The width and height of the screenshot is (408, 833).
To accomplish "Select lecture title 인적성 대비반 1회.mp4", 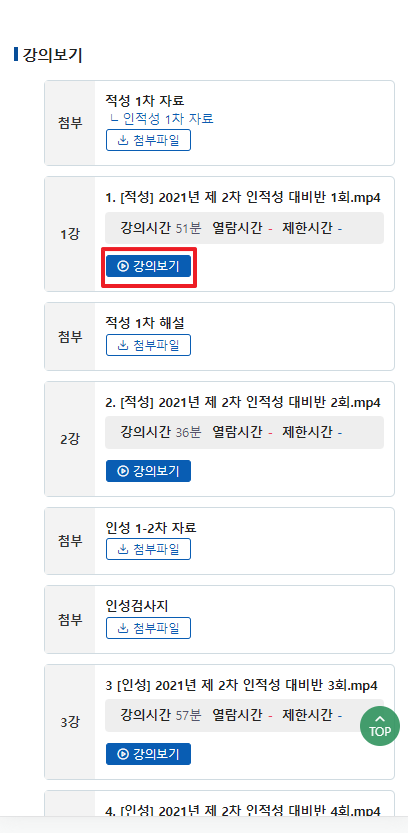I will click(x=243, y=198).
